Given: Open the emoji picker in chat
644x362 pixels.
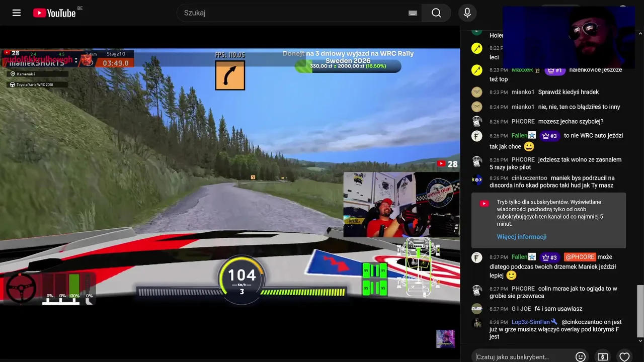Looking at the screenshot, I should 581,356.
